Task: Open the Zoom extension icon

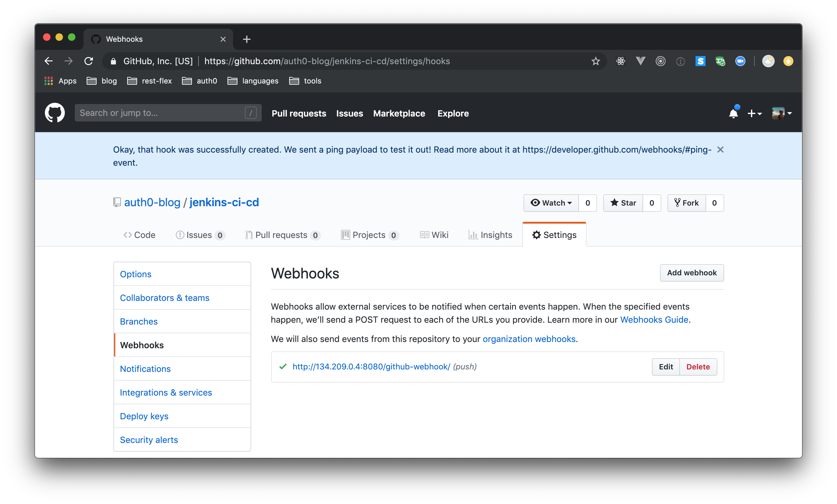Action: tap(740, 61)
